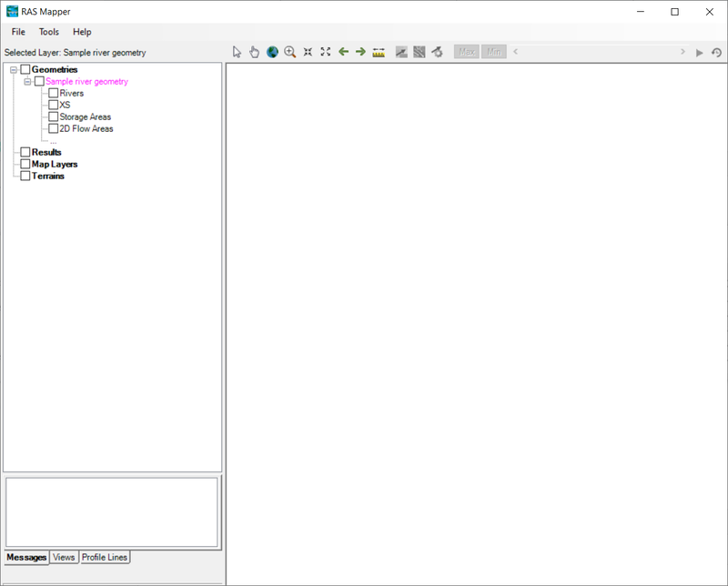The height and width of the screenshot is (586, 728).
Task: Switch to the Messages tab
Action: [x=26, y=557]
